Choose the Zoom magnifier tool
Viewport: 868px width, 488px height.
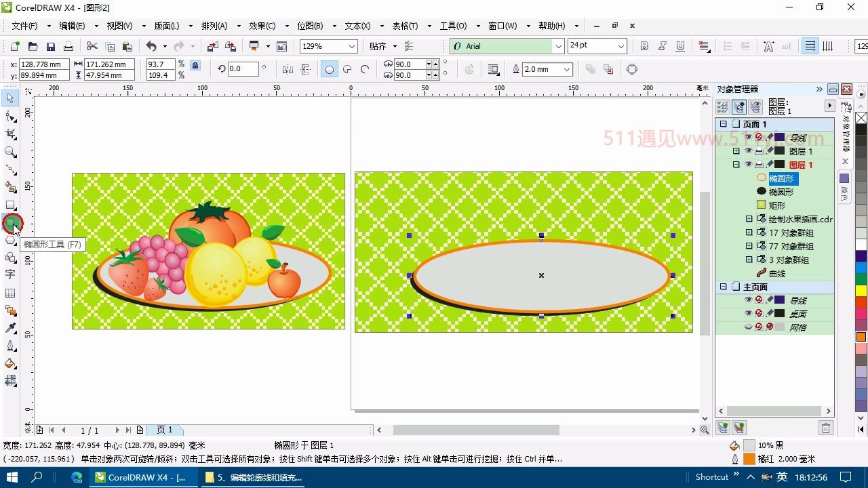pyautogui.click(x=10, y=152)
